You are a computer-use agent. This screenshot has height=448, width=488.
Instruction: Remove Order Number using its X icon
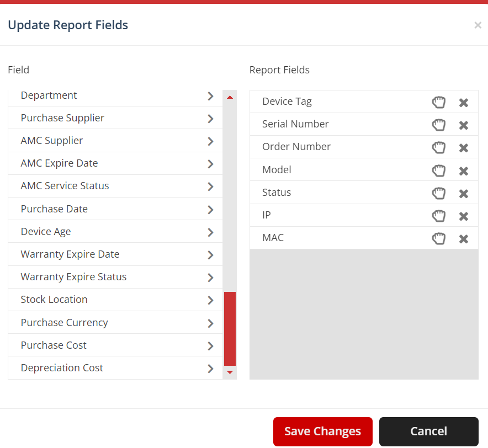point(463,147)
